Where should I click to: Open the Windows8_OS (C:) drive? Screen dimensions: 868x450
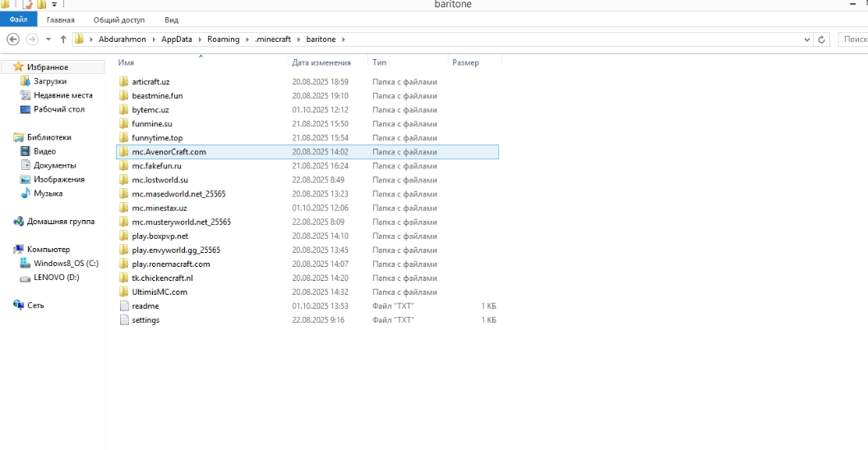tap(66, 263)
